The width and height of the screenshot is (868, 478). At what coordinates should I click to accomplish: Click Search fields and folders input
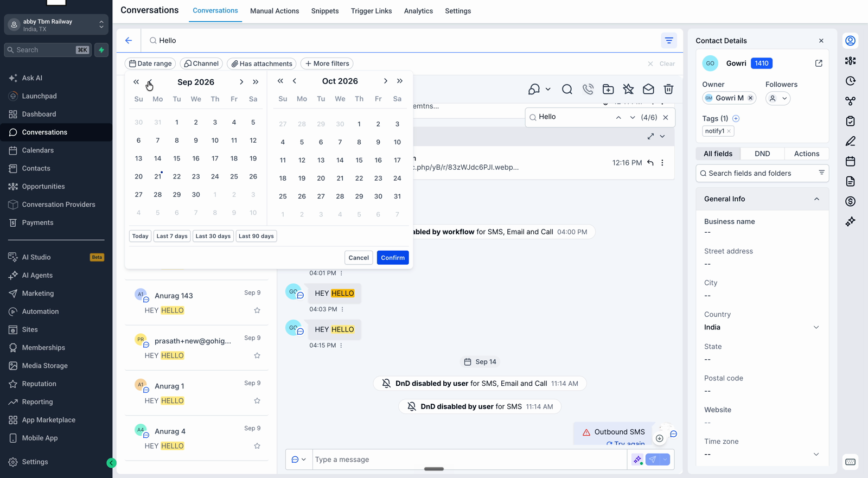pyautogui.click(x=762, y=173)
